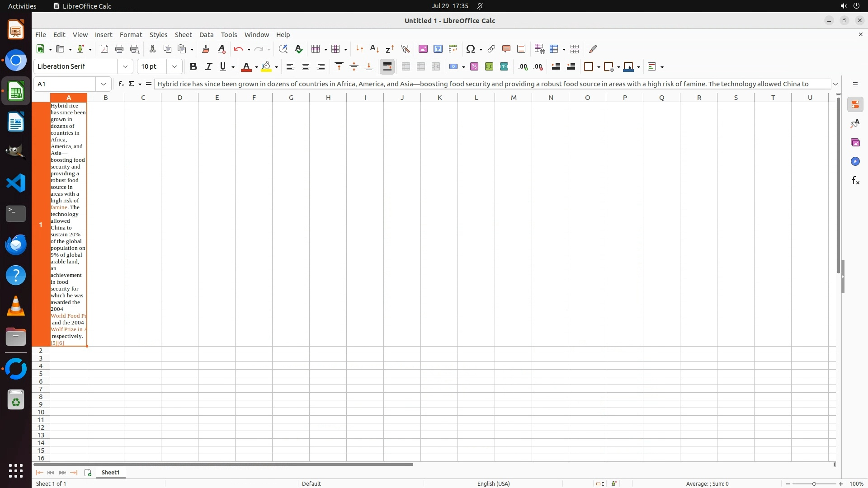
Task: Format the cell as currency
Action: coord(453,67)
